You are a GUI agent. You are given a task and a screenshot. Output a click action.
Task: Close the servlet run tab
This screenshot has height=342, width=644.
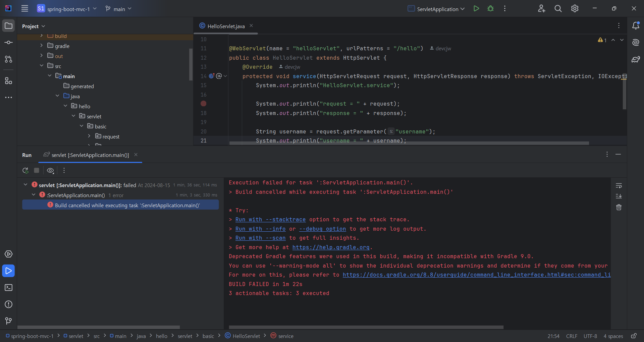click(x=136, y=155)
